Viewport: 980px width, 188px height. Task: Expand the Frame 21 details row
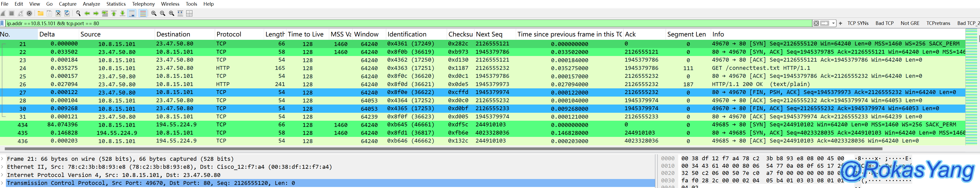[2, 159]
